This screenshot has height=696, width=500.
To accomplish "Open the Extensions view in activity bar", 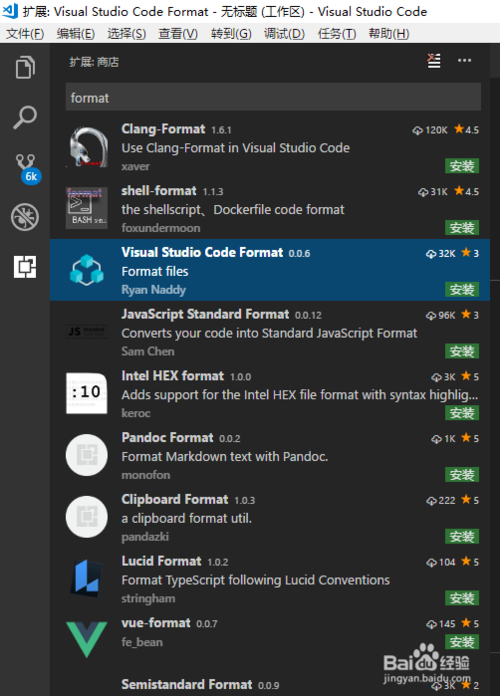I will [25, 267].
